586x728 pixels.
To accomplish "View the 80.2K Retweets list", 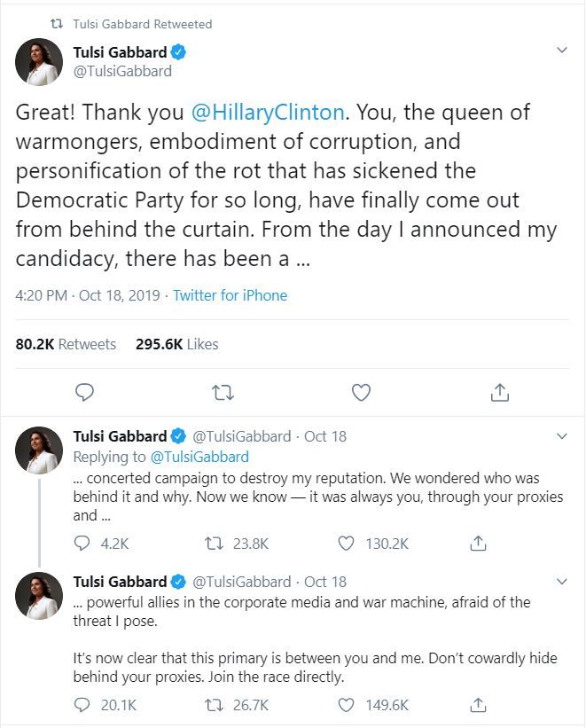I will [x=66, y=344].
